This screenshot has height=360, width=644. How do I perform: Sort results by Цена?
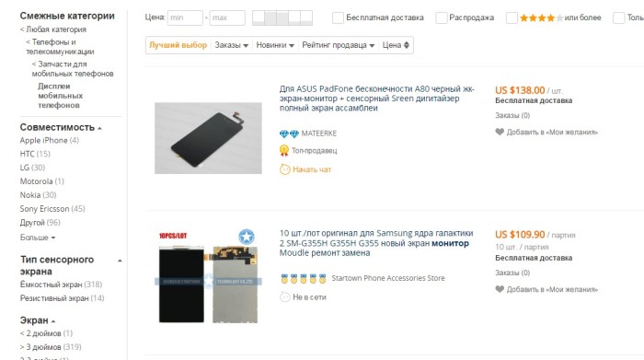(x=396, y=45)
